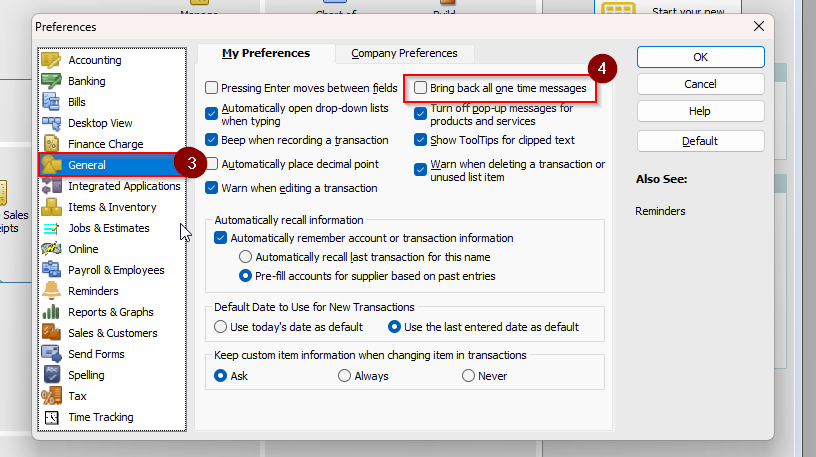The width and height of the screenshot is (816, 457).
Task: Click the OK button
Action: [x=700, y=57]
